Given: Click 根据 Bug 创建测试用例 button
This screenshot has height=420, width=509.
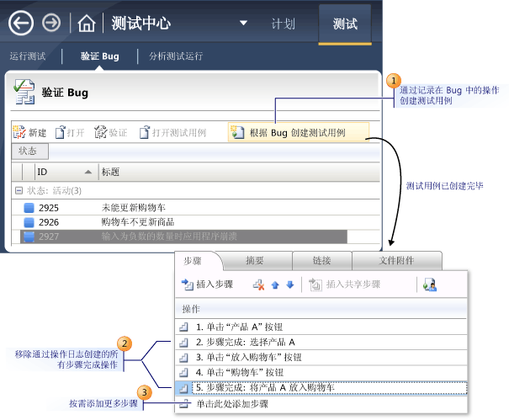Looking at the screenshot, I should click(299, 132).
